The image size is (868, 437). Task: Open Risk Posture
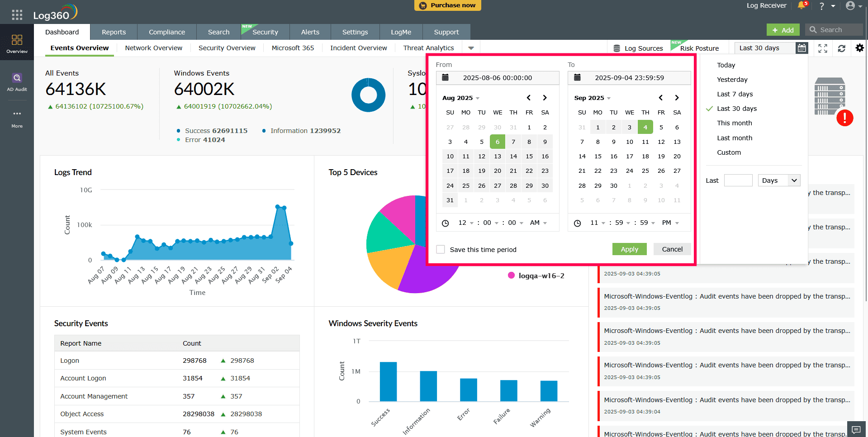[699, 48]
